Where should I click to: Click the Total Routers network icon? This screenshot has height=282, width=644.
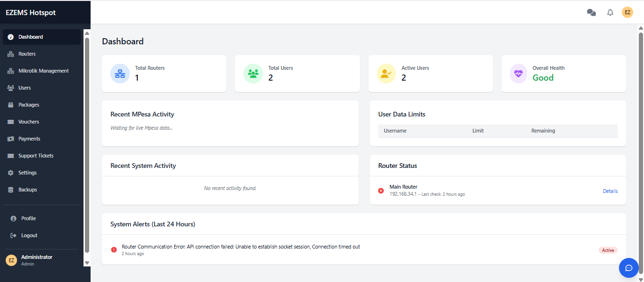pyautogui.click(x=120, y=74)
